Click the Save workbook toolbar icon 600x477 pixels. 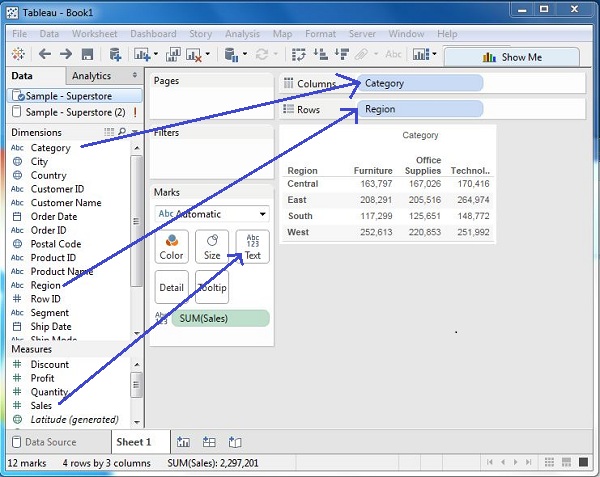pyautogui.click(x=87, y=55)
